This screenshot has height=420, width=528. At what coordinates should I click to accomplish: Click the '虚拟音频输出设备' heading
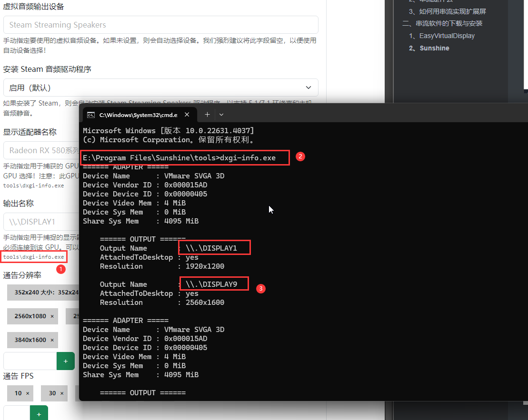pyautogui.click(x=33, y=6)
